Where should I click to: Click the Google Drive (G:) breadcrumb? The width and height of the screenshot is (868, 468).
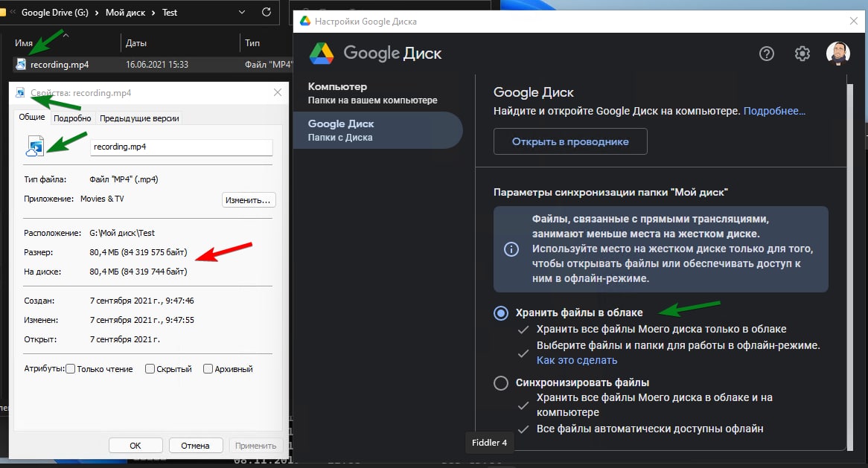[55, 12]
